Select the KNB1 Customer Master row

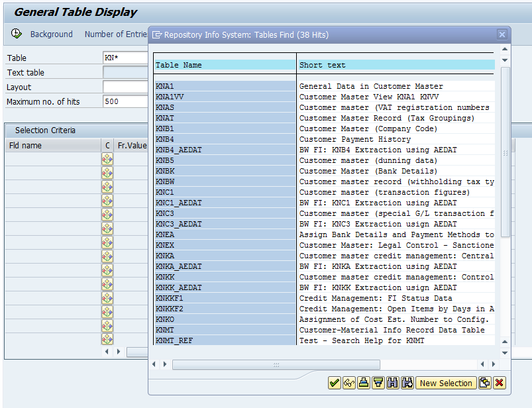[x=225, y=128]
